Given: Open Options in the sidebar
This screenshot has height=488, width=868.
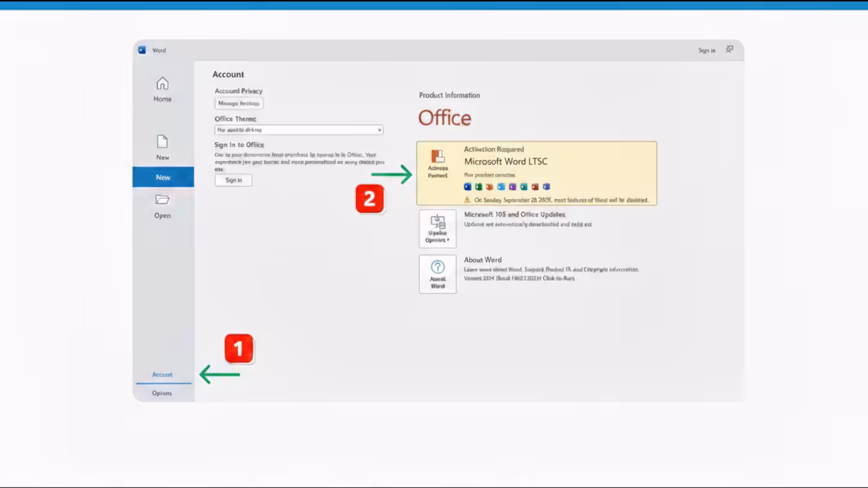Looking at the screenshot, I should click(162, 393).
